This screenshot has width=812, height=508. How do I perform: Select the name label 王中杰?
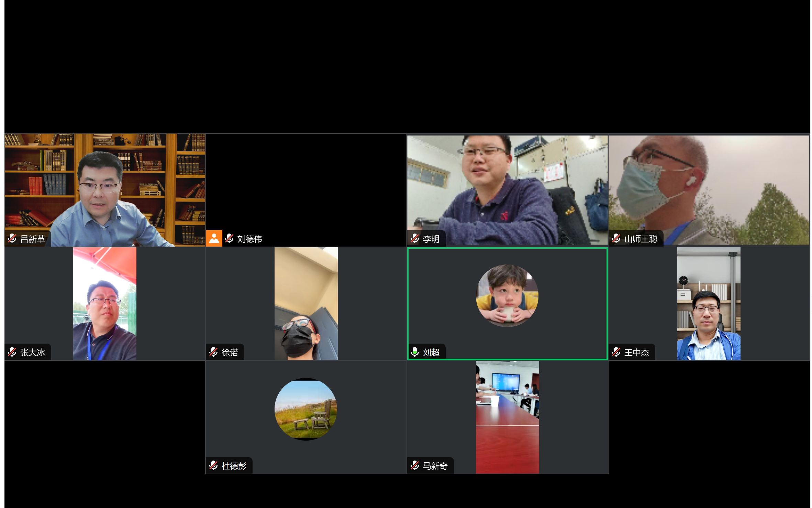pos(637,352)
